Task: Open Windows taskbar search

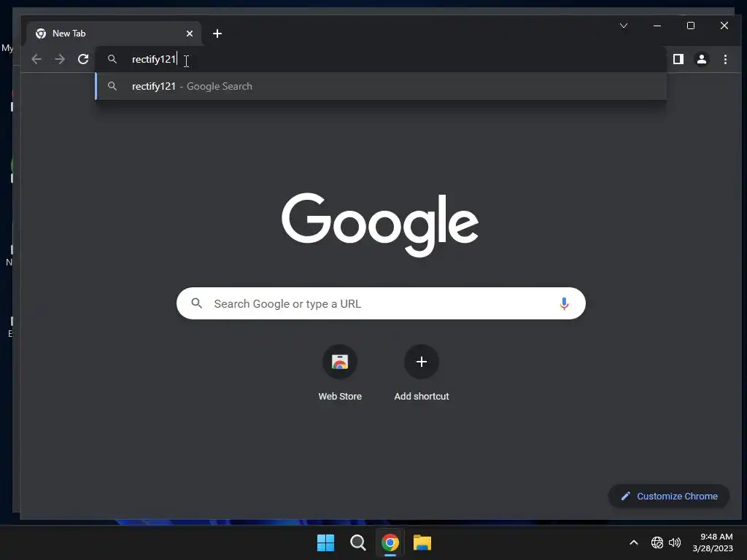Action: tap(357, 542)
